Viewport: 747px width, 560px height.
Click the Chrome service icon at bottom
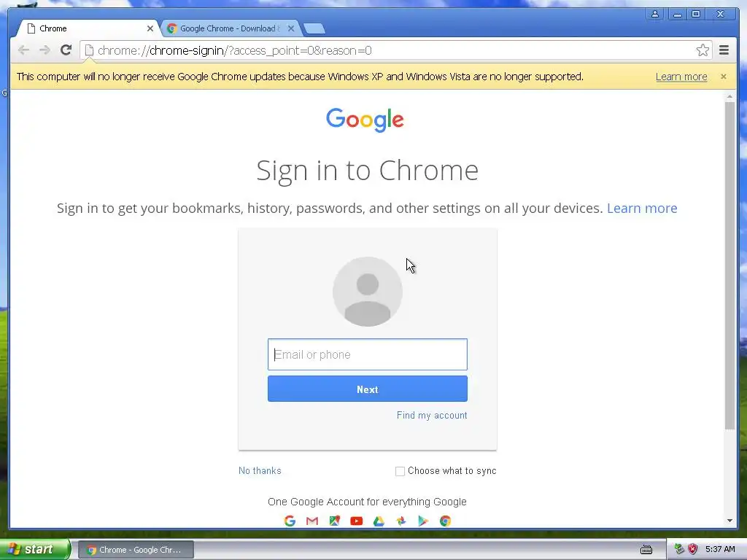(446, 521)
